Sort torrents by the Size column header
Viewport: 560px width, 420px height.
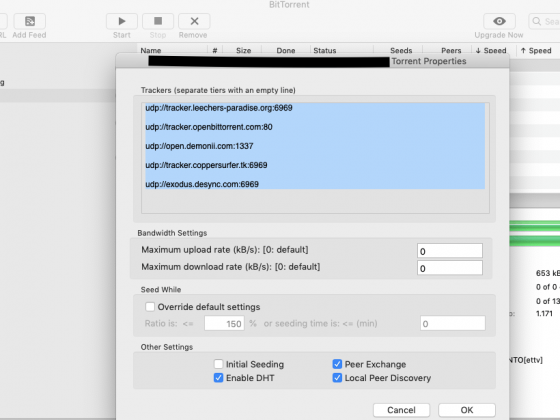pyautogui.click(x=243, y=51)
